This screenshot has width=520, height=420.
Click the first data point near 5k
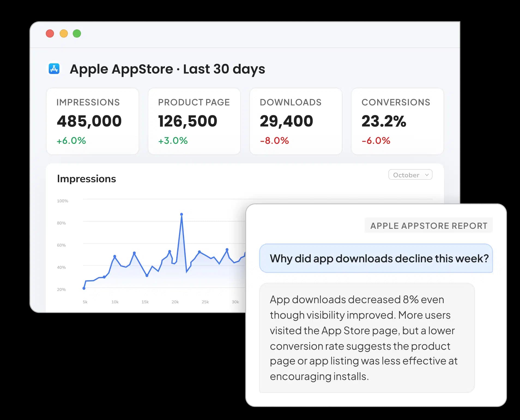(84, 288)
